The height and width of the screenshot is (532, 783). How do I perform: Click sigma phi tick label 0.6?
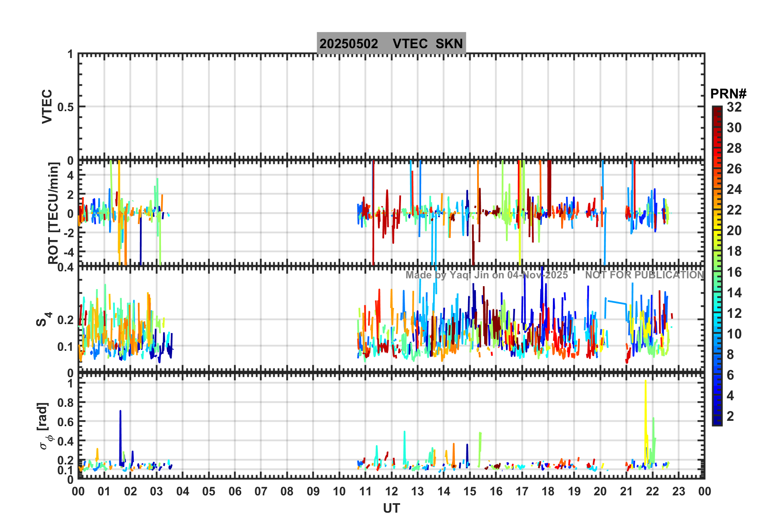click(x=65, y=422)
